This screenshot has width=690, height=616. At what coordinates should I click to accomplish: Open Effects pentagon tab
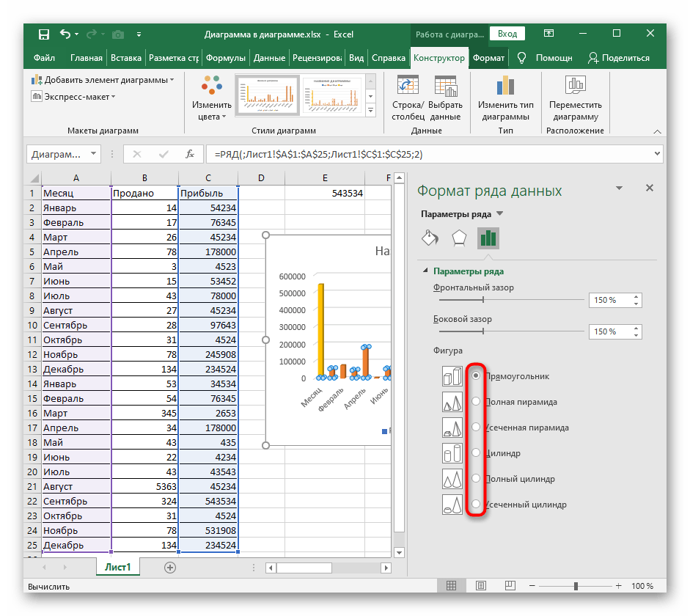click(x=459, y=238)
